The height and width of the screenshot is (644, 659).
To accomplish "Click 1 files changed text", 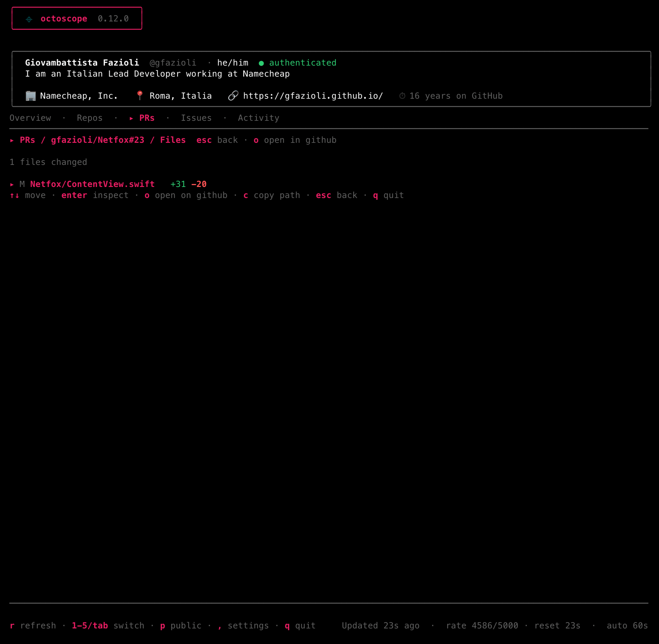I will pos(48,162).
